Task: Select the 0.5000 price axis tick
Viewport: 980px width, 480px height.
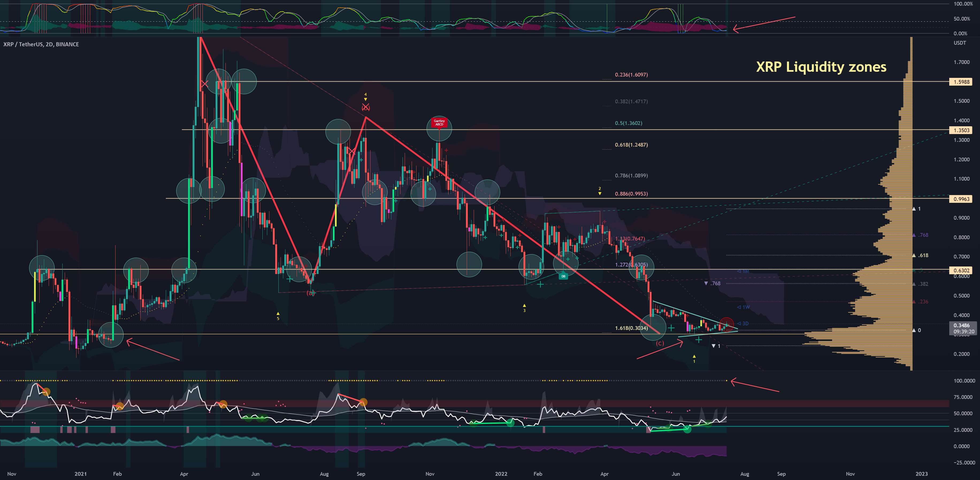Action: (x=961, y=296)
